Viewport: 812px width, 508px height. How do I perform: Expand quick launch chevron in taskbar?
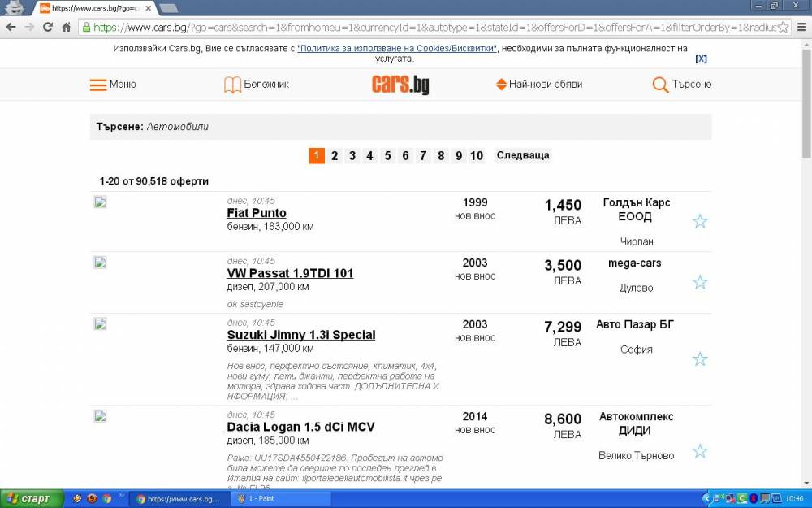coord(122,496)
